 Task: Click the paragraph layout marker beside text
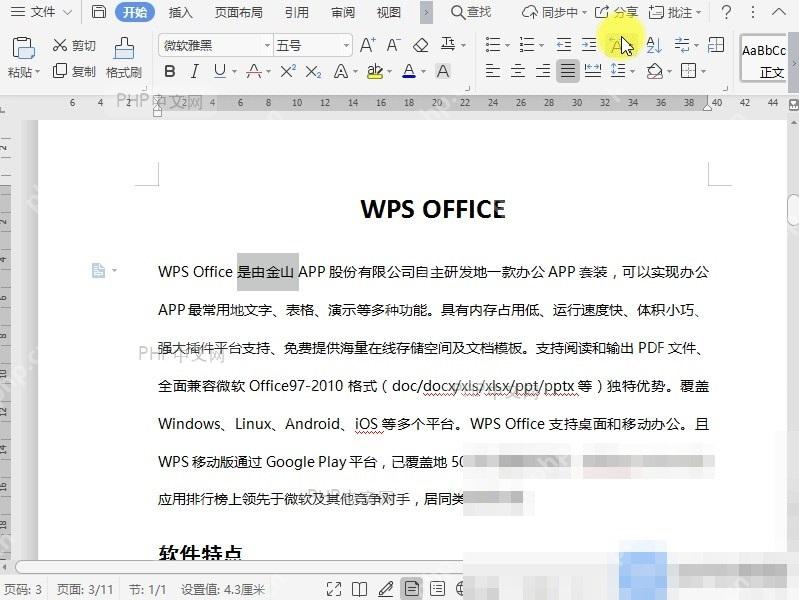click(99, 270)
